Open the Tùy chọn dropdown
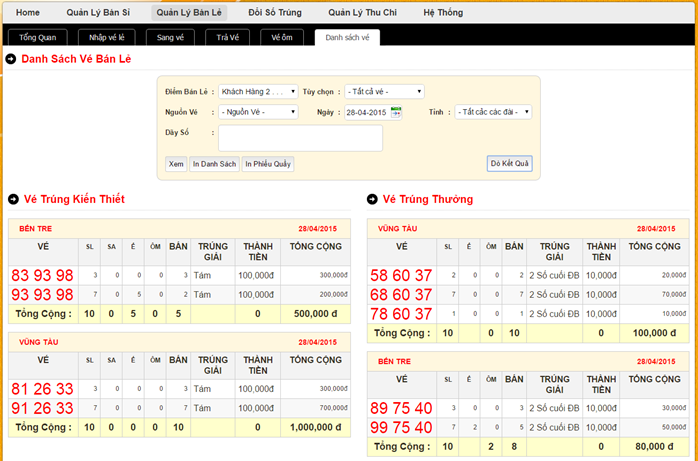Viewport: 698px width, 461px height. tap(385, 91)
